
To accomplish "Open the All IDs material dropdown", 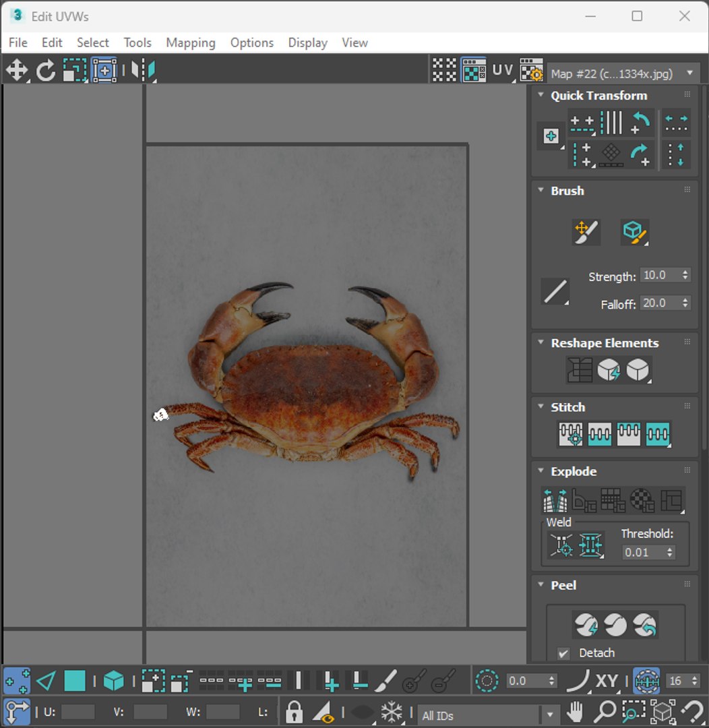I will click(487, 715).
